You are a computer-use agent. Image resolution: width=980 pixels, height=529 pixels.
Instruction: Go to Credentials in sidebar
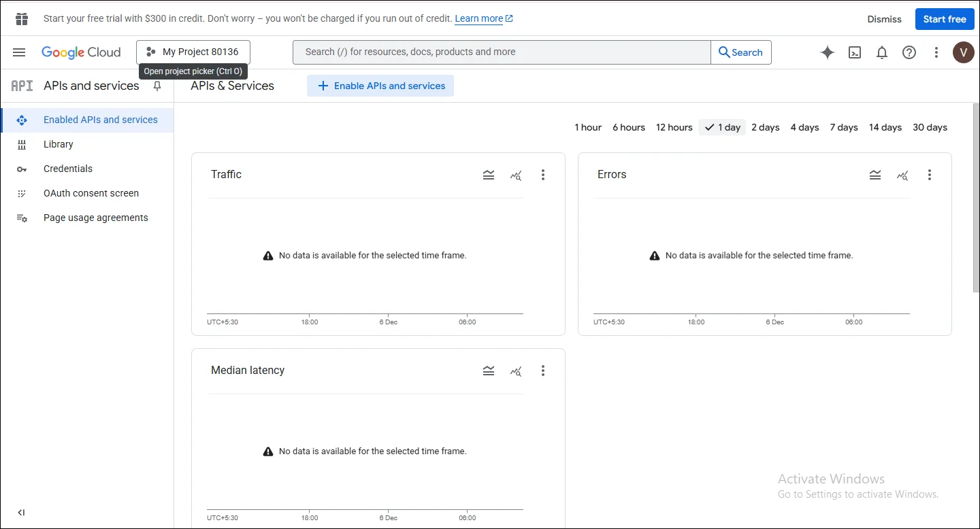click(x=87, y=169)
